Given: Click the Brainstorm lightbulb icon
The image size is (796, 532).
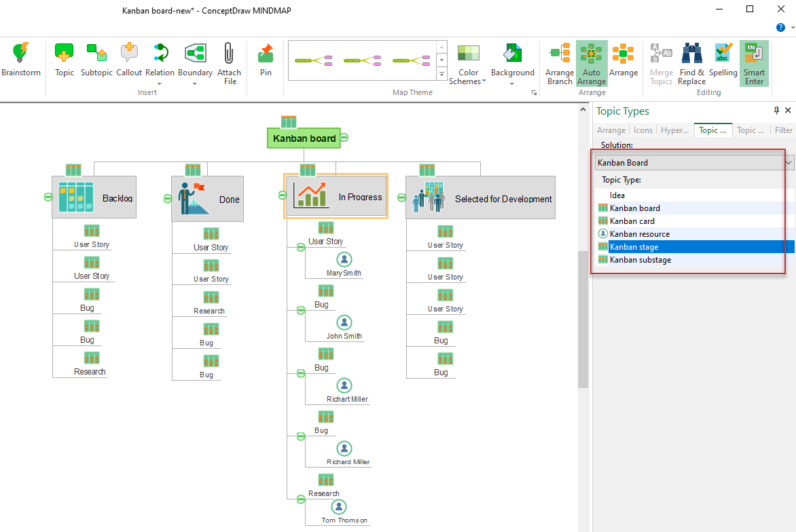Looking at the screenshot, I should [21, 53].
